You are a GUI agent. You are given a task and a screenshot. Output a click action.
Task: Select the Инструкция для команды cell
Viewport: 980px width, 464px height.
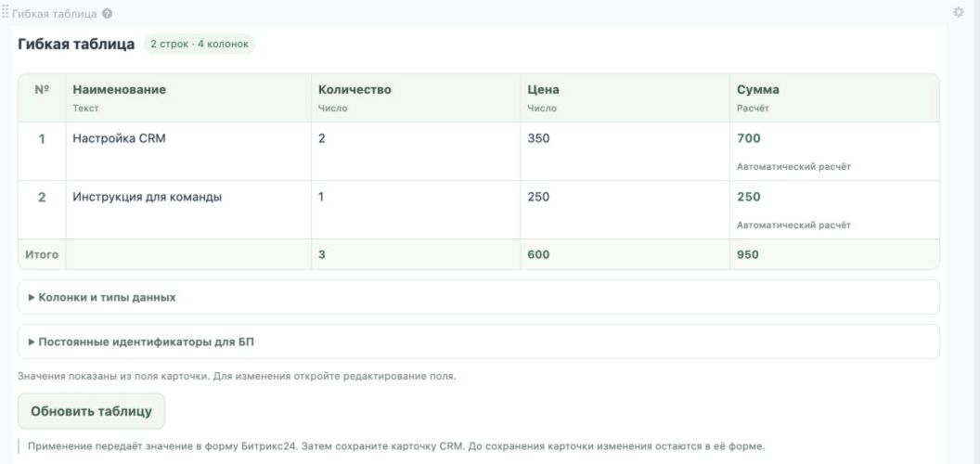point(188,210)
